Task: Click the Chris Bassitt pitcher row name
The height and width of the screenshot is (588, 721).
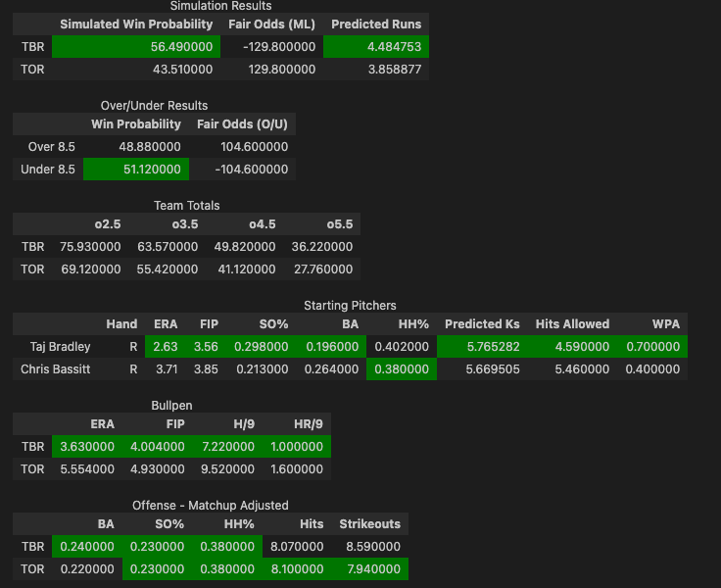Action: coord(55,369)
